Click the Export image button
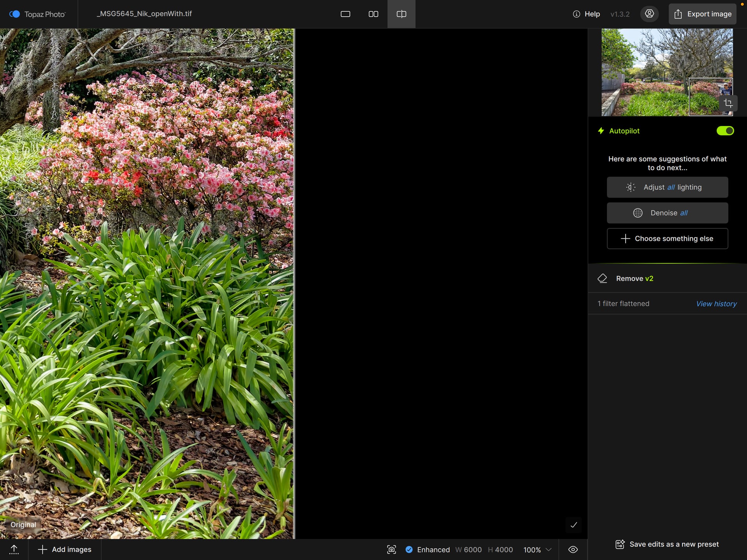 click(702, 14)
